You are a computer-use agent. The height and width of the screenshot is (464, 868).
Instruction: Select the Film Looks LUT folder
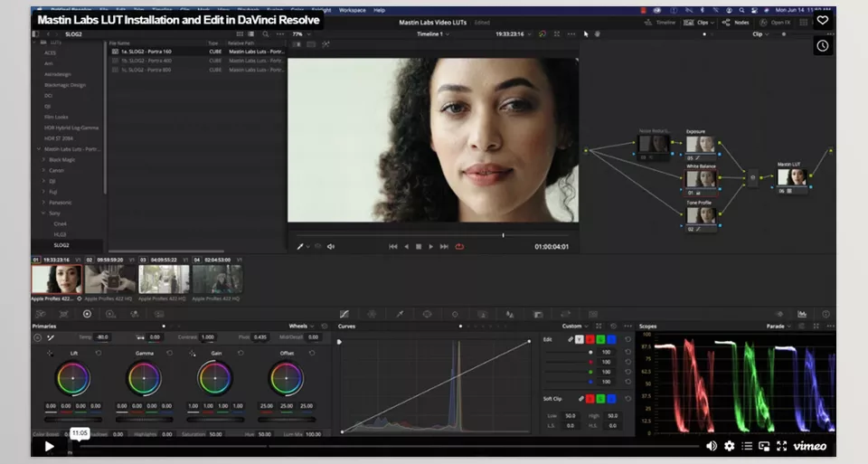point(56,117)
